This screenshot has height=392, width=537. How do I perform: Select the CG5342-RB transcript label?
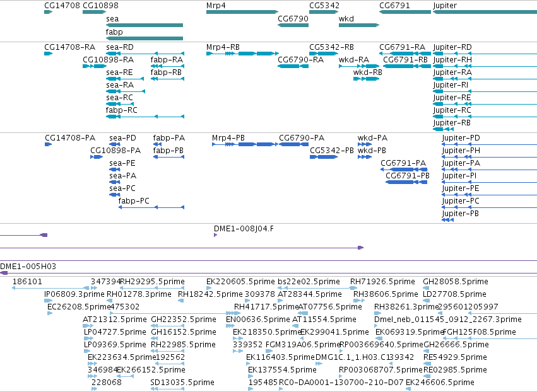[331, 47]
